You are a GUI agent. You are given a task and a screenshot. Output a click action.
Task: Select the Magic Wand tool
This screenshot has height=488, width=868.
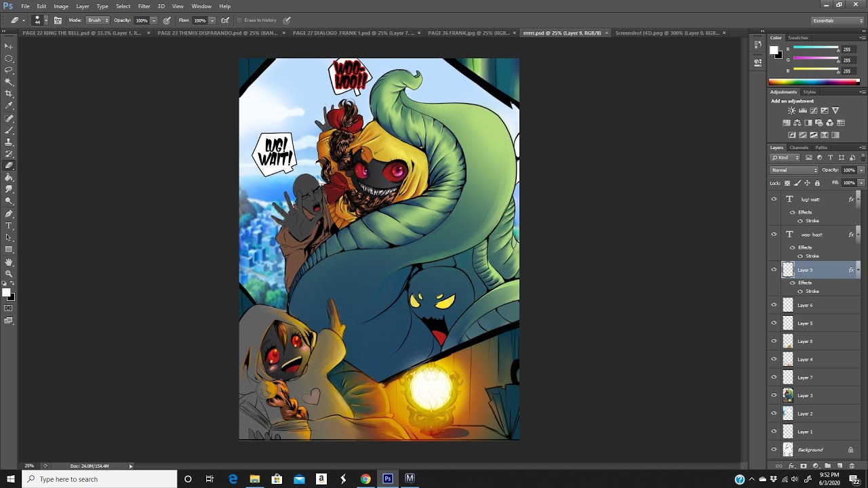pyautogui.click(x=9, y=82)
